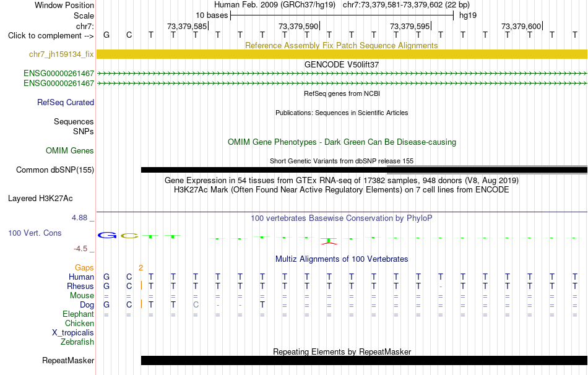Viewport: 588px width, 375px height.
Task: Click the Rhesus alignment row label
Action: 80,286
